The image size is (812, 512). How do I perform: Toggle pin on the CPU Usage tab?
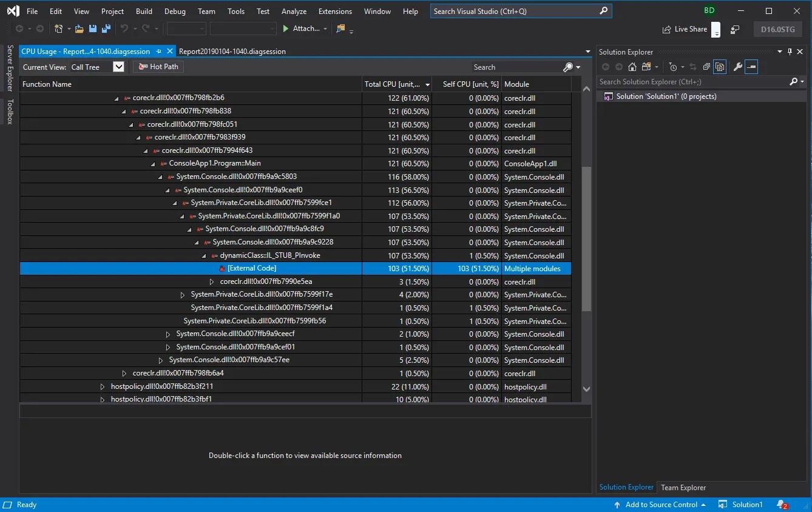coord(158,52)
